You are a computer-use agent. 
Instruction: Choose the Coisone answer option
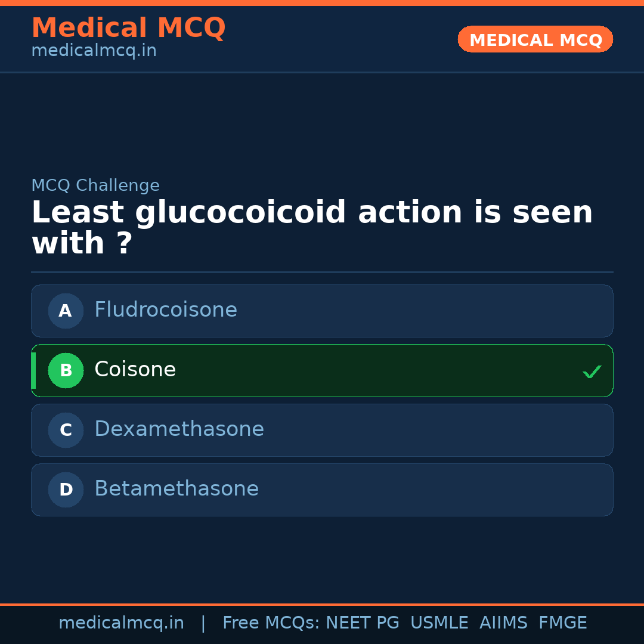[x=322, y=370]
